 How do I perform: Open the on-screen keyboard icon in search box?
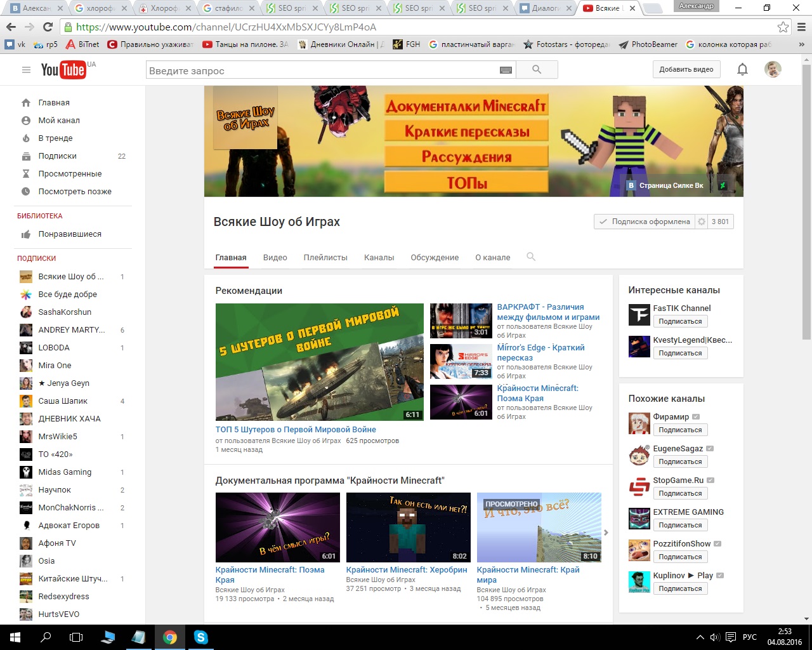click(506, 70)
